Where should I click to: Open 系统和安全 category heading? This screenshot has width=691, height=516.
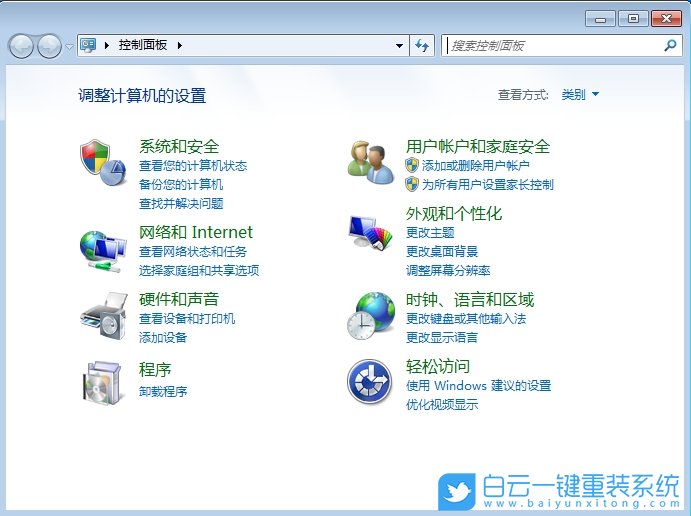(x=179, y=146)
